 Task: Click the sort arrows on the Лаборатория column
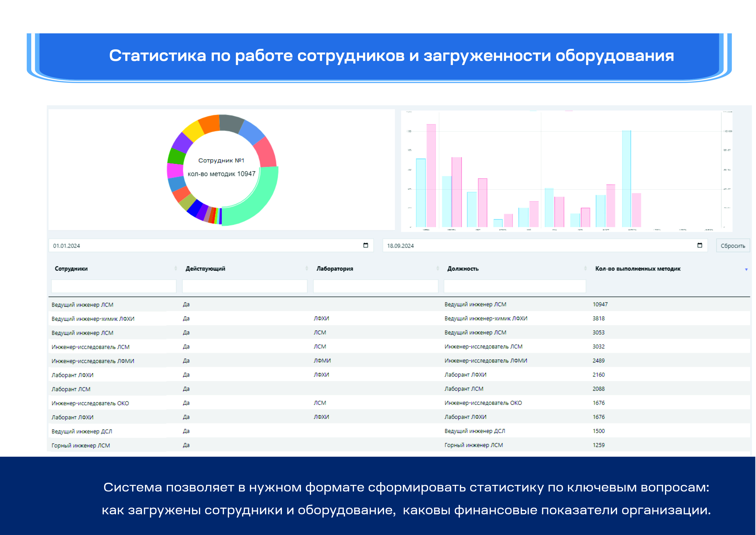click(x=438, y=269)
